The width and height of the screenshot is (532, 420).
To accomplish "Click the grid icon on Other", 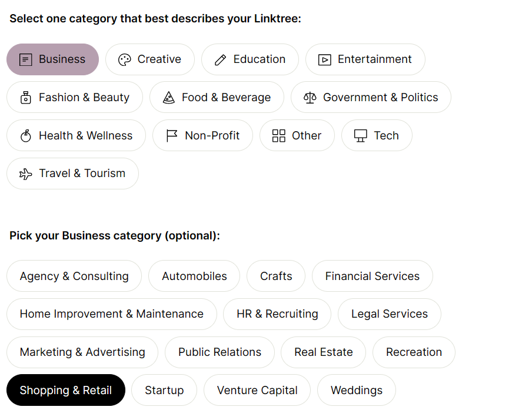I will click(279, 136).
